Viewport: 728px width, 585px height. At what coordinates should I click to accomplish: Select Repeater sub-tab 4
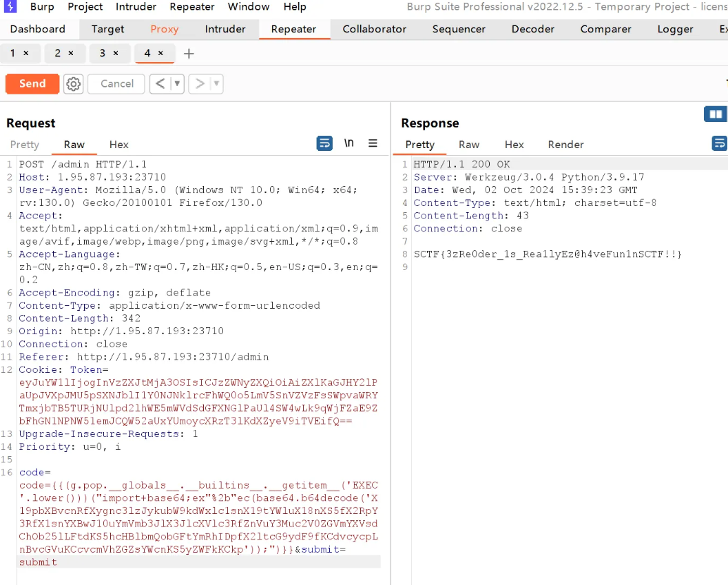pos(147,54)
